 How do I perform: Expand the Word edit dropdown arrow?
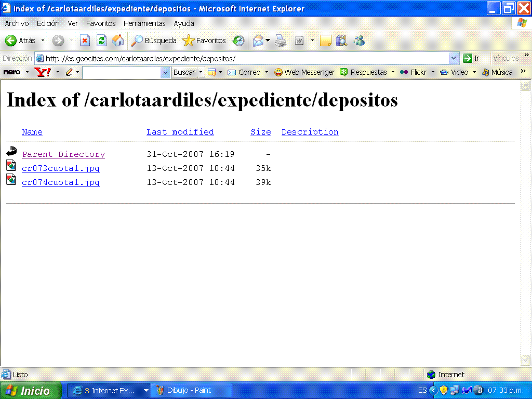click(x=312, y=41)
